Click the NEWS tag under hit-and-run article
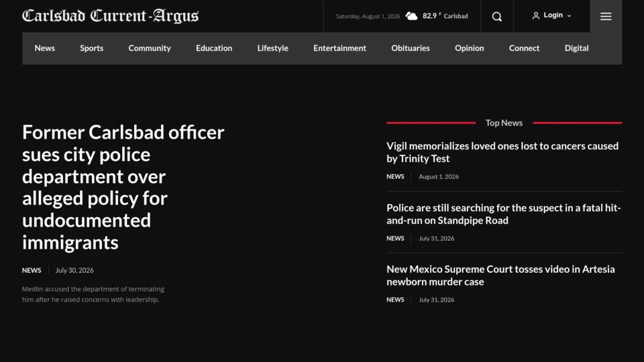Viewport: 644px width, 362px height. [395, 239]
